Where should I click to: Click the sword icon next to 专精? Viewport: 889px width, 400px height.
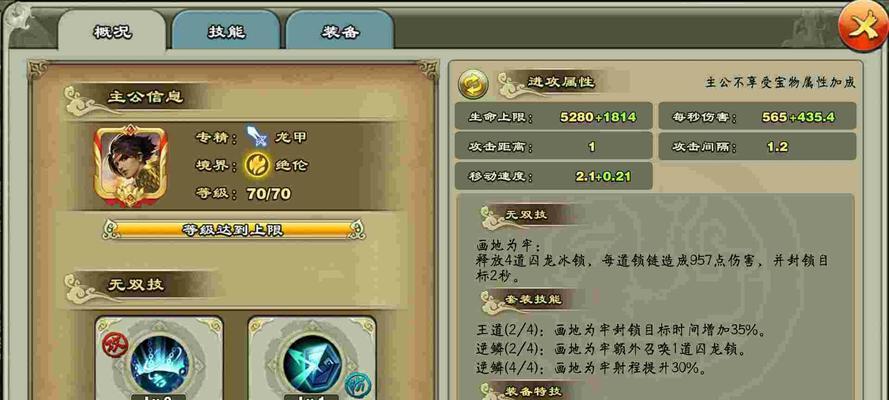[x=257, y=137]
